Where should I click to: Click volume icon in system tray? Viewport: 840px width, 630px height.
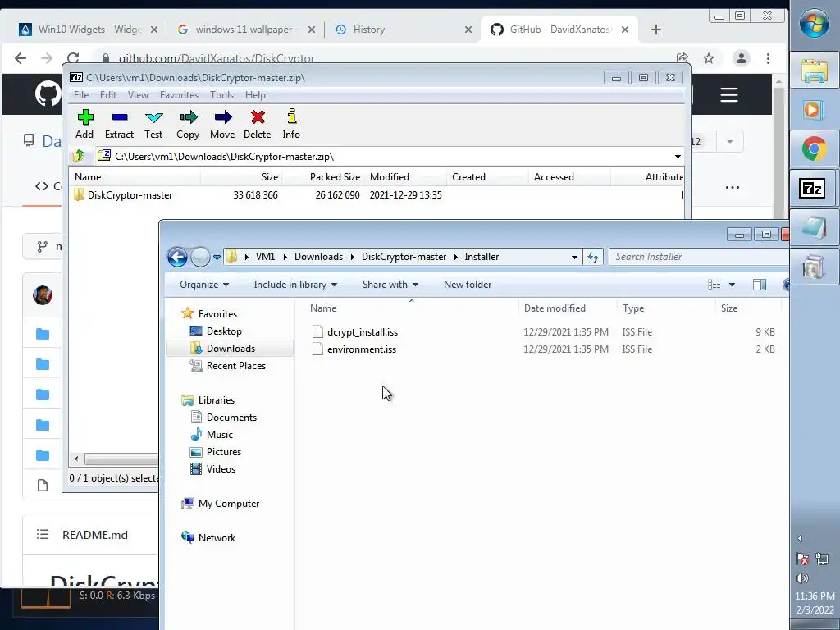[802, 578]
